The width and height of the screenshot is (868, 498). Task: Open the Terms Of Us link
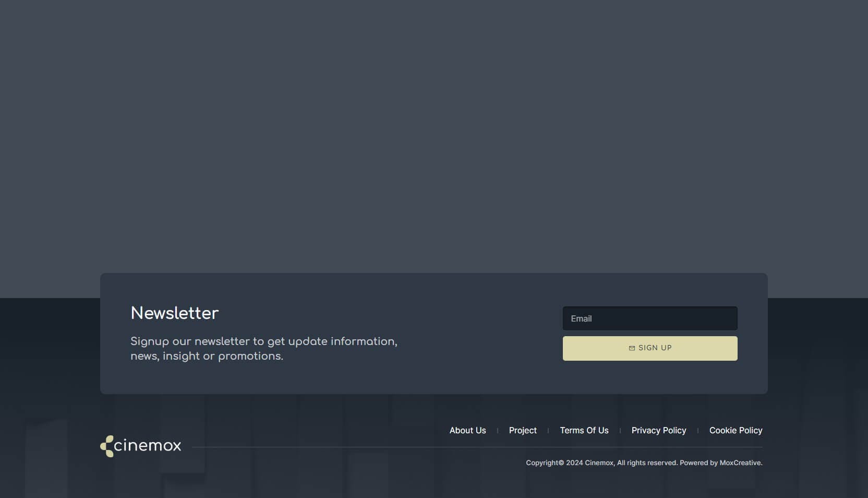pyautogui.click(x=584, y=430)
